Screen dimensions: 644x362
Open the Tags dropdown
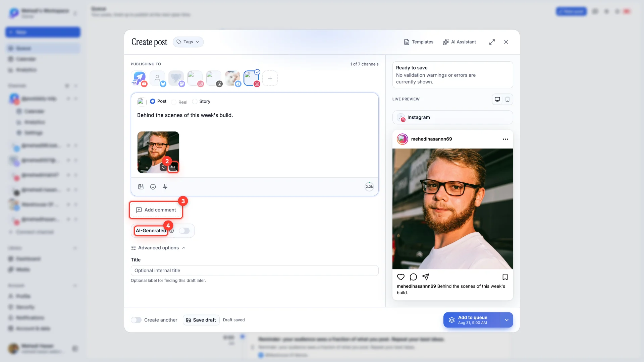[x=188, y=42]
